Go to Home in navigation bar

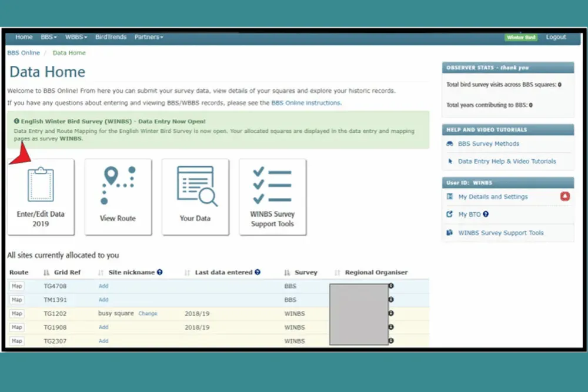24,37
